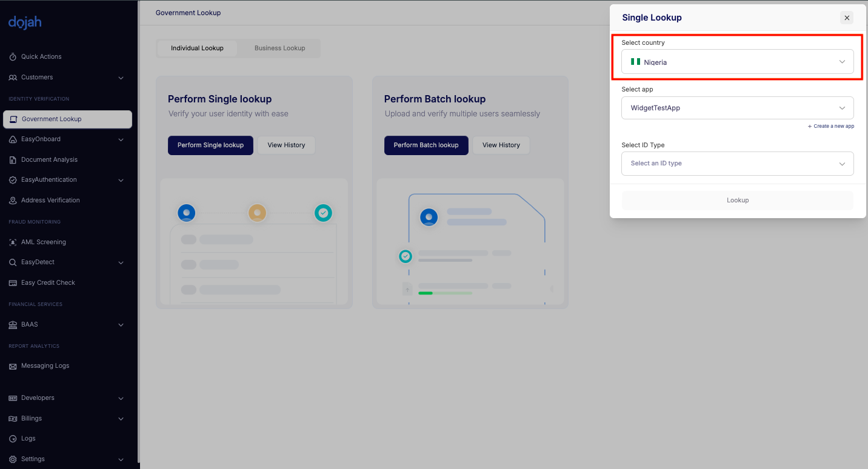Screen dimensions: 868x469
Task: Open the Select ID Type dropdown
Action: (737, 164)
